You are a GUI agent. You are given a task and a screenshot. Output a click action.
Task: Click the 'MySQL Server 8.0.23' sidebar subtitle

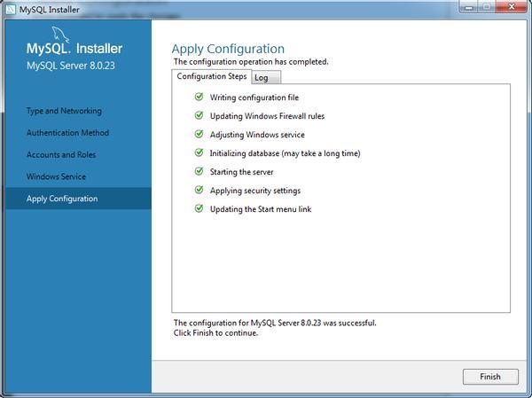pyautogui.click(x=71, y=66)
